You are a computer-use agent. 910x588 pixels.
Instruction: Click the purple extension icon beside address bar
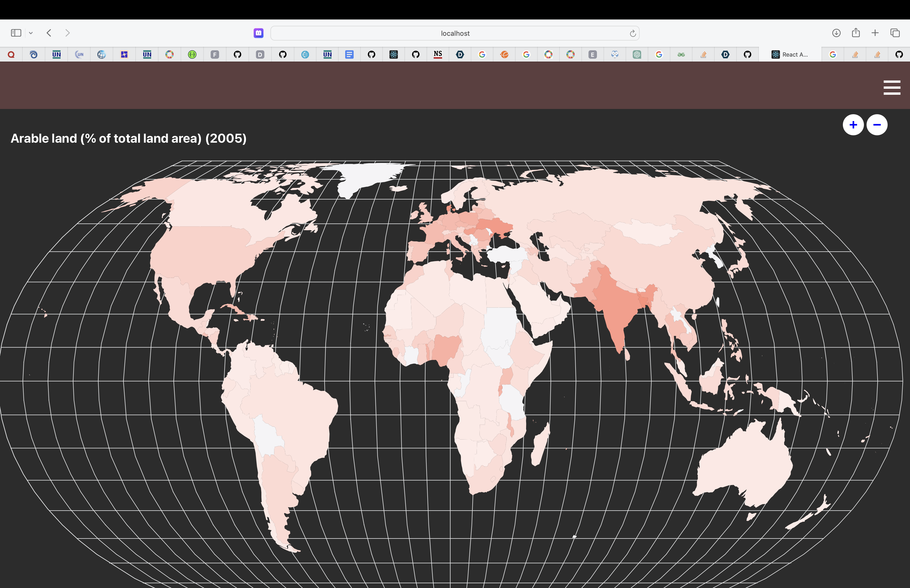(x=259, y=33)
